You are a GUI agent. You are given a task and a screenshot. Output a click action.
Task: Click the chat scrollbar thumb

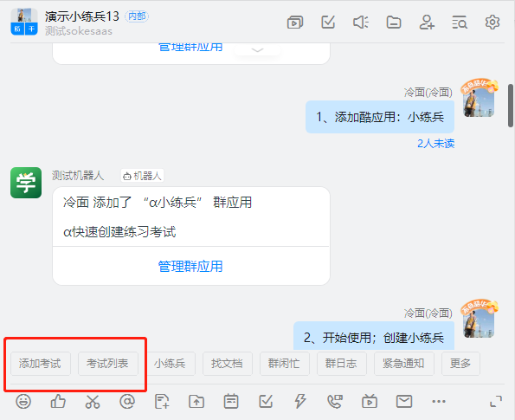(511, 106)
